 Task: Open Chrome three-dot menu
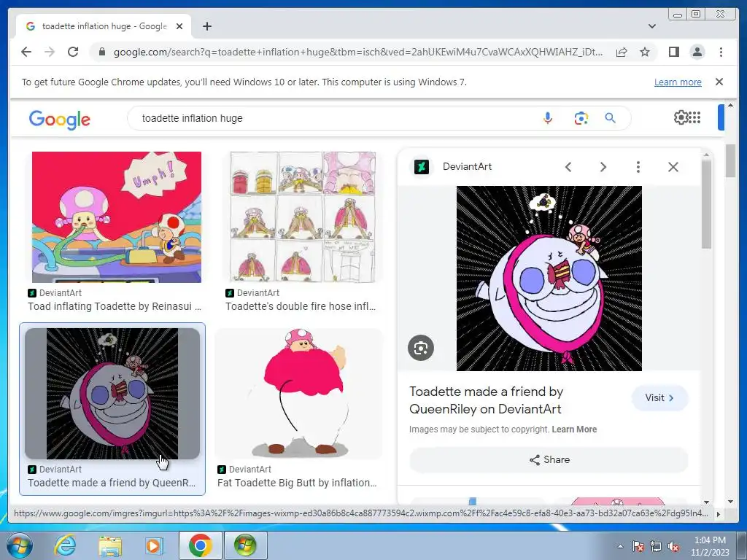(721, 52)
